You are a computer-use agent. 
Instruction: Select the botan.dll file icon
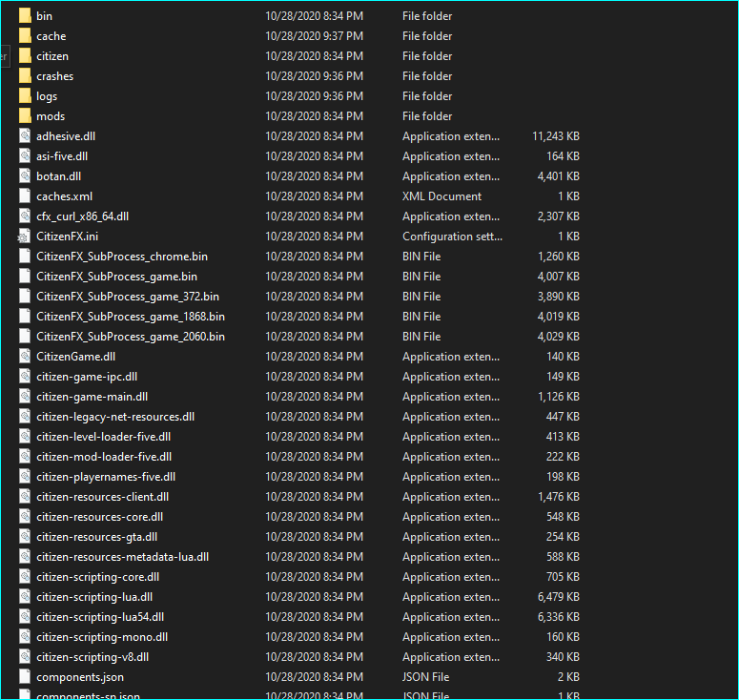(25, 175)
